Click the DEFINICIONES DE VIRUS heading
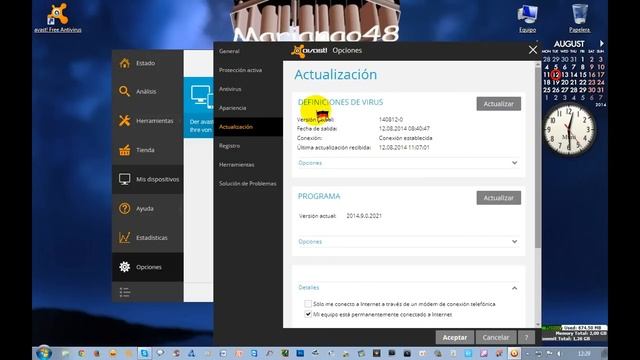Image resolution: width=640 pixels, height=360 pixels. coord(340,102)
